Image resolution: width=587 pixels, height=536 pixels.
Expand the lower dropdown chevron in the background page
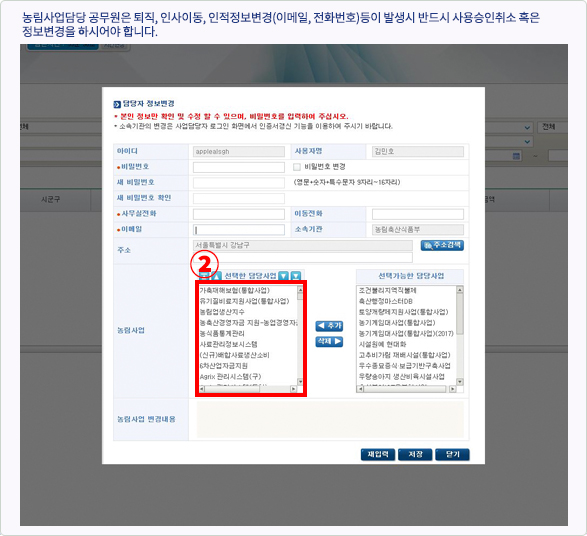tap(527, 142)
